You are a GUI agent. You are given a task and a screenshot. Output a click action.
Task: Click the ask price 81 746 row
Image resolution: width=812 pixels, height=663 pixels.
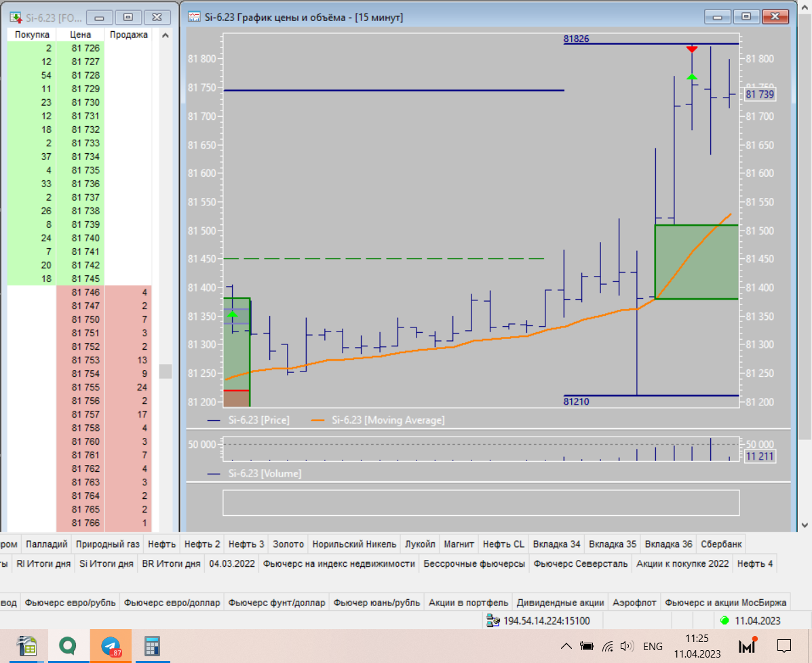(x=79, y=292)
